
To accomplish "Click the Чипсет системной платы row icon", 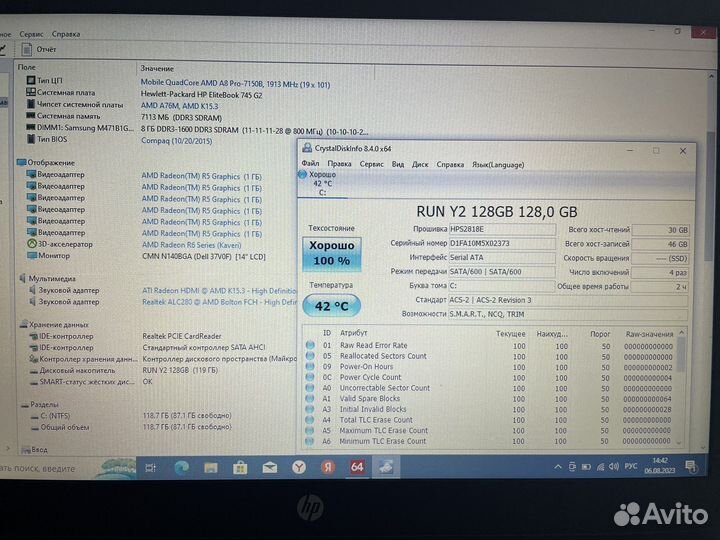I will 31,104.
